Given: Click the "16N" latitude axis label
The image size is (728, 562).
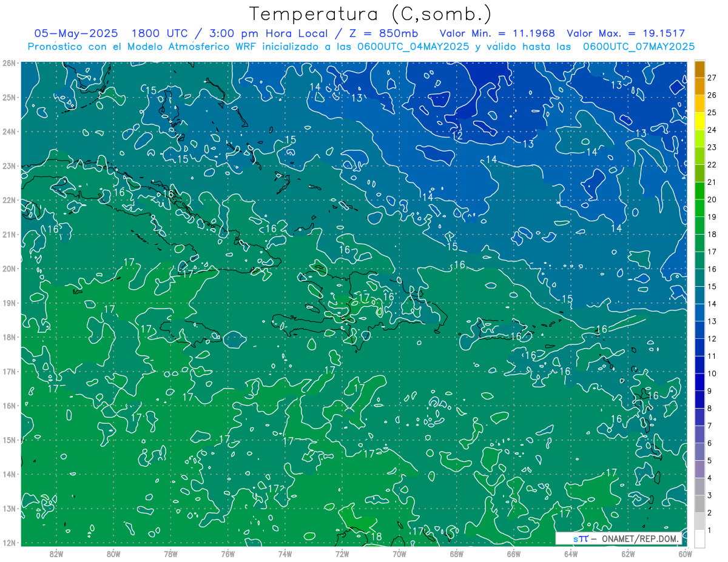Looking at the screenshot, I should click(x=9, y=406).
